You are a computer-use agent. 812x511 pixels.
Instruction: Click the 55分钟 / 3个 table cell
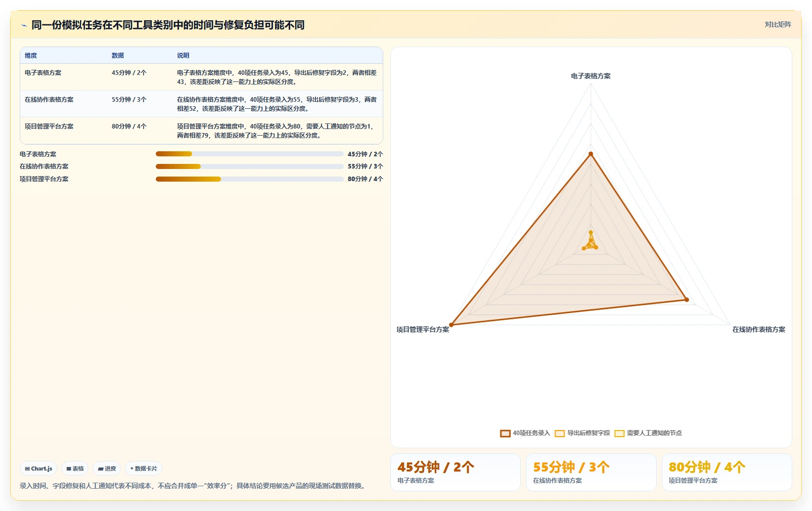129,100
